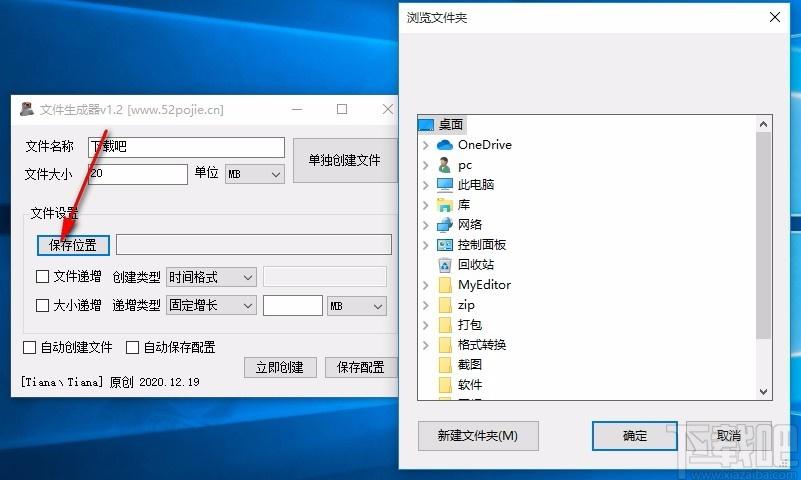Click the save location path field
The width and height of the screenshot is (801, 480).
(254, 245)
